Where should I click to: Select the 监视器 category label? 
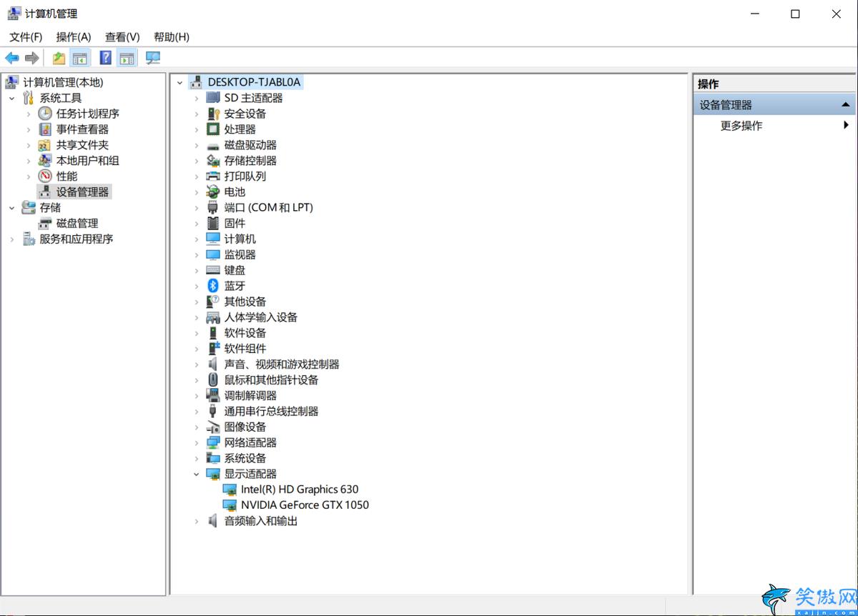point(240,254)
